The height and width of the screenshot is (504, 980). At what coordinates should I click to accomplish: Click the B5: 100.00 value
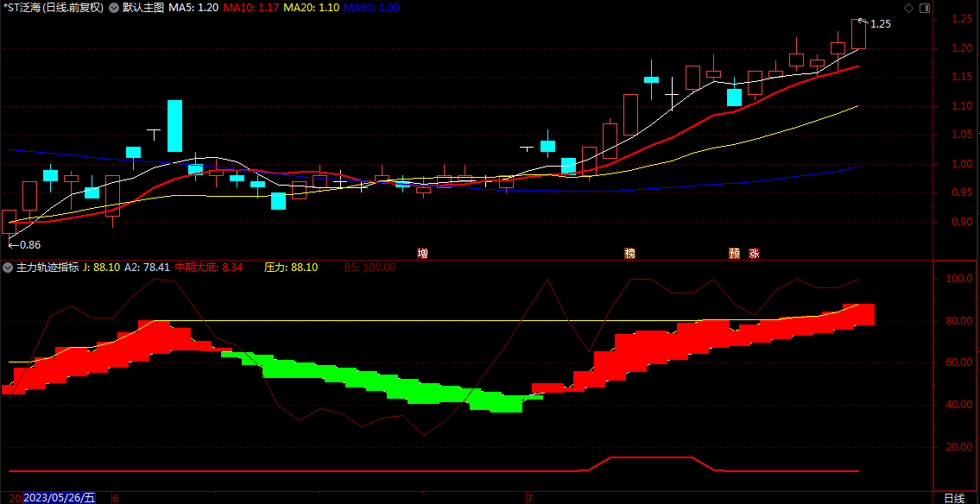tap(370, 268)
